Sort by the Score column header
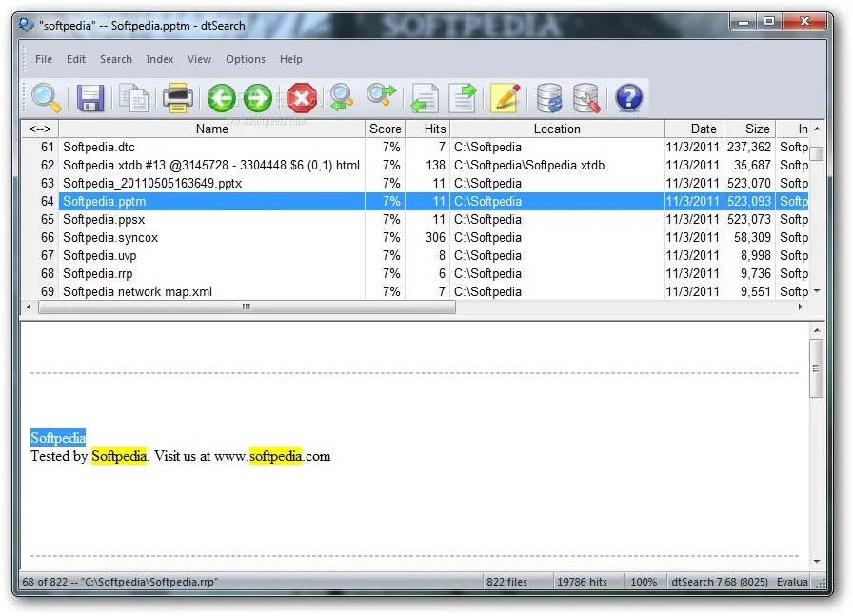This screenshot has width=853, height=616. tap(386, 129)
